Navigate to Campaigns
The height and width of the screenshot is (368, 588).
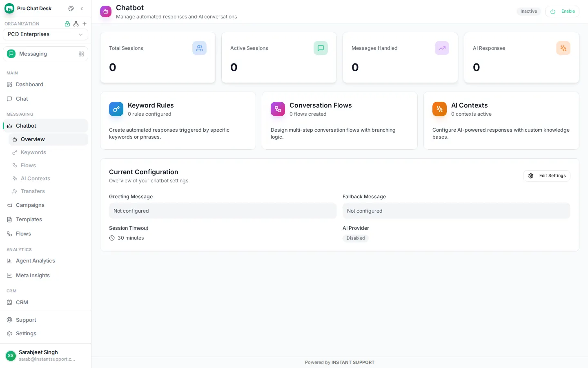click(45, 205)
